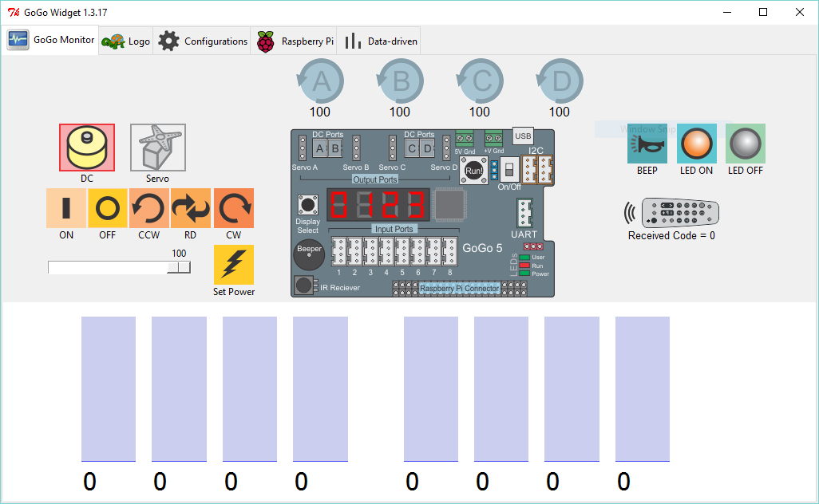
Task: Open the Configurations tab
Action: pos(202,41)
